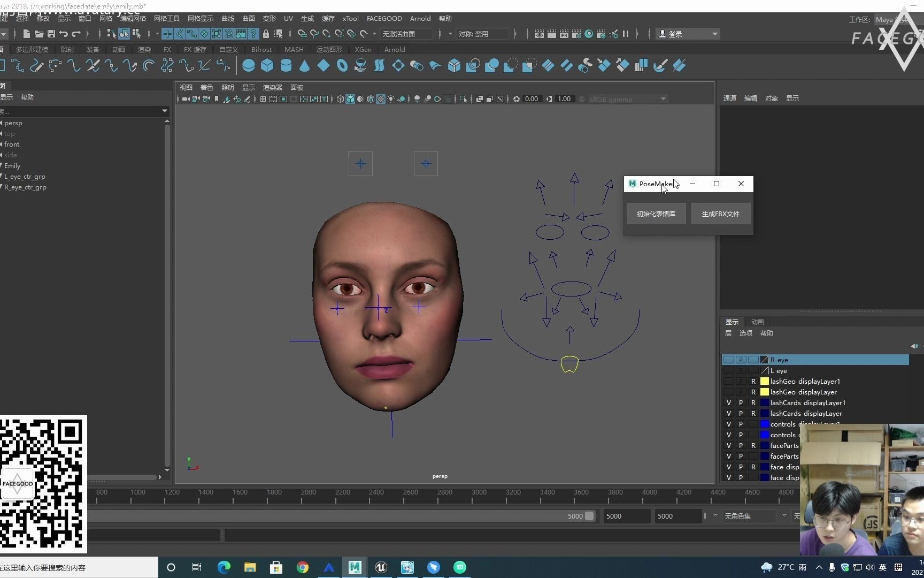Toggle the R reference state of lashGeo displayLayer1
This screenshot has width=924, height=578.
[x=753, y=382]
